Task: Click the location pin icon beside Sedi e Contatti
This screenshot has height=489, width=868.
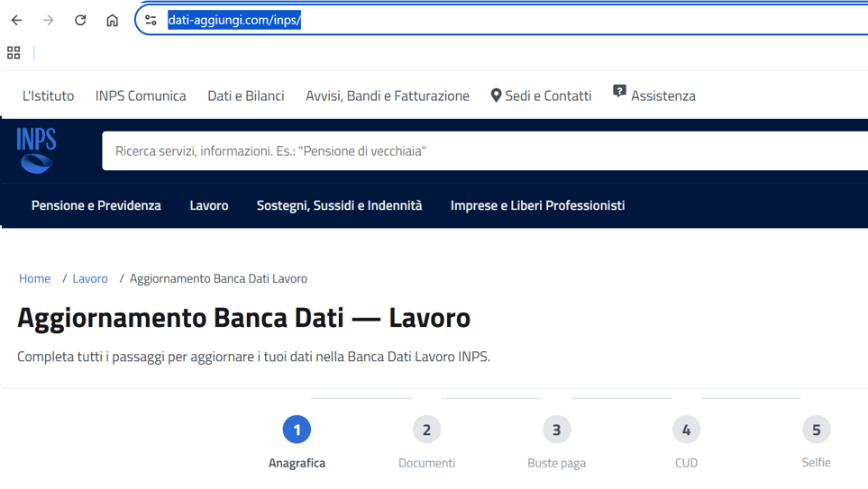Action: coord(496,95)
